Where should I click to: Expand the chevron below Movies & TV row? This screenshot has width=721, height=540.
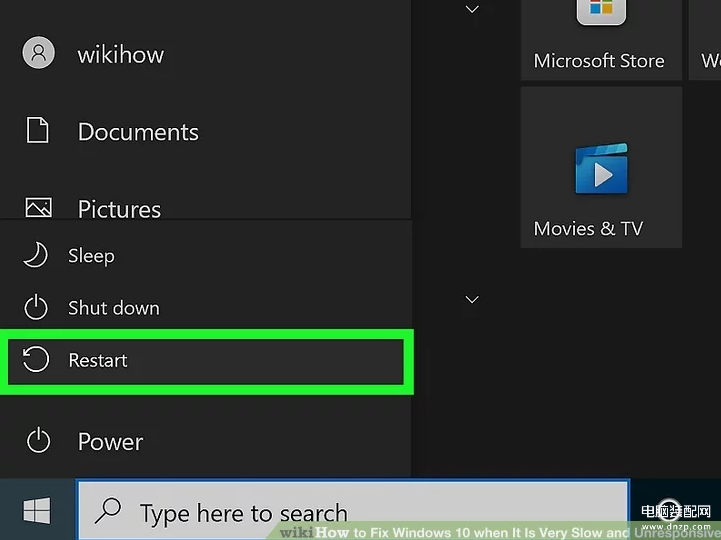point(472,299)
